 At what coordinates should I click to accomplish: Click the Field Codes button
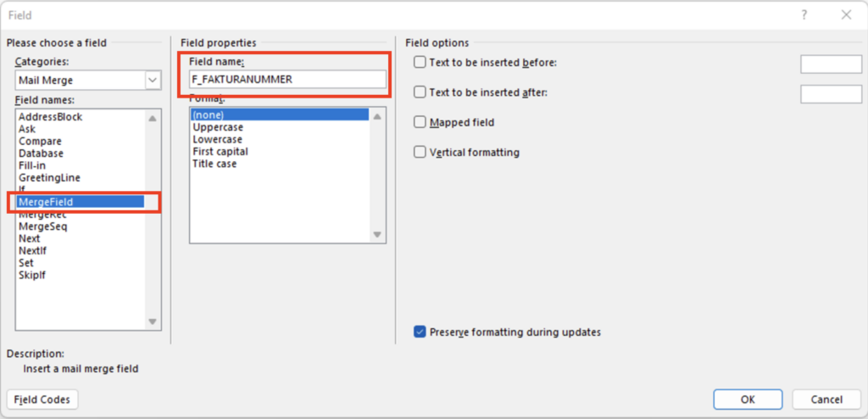tap(42, 399)
